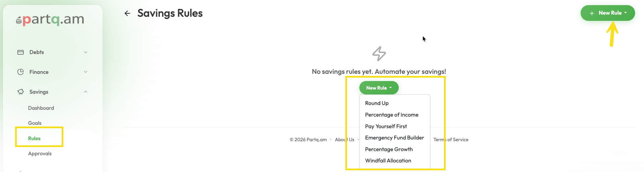Viewport: 644px width, 172px height.
Task: Click the lightning bolt empty-state icon
Action: pyautogui.click(x=379, y=54)
